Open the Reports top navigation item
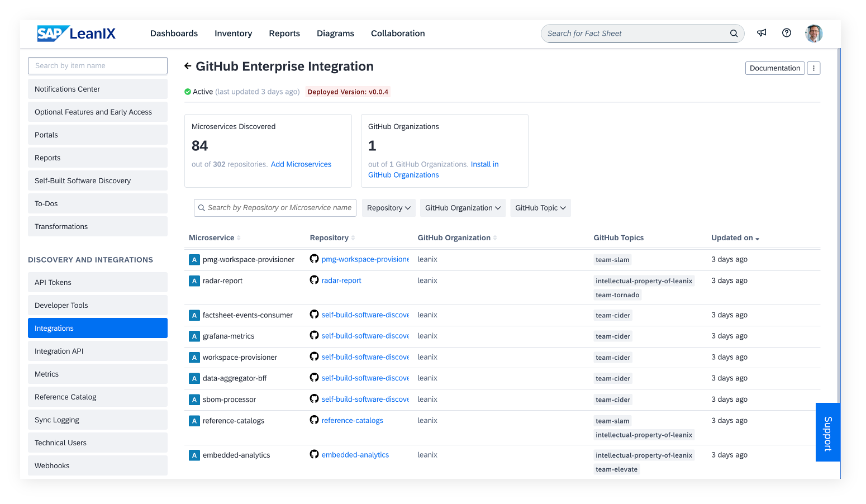 284,34
